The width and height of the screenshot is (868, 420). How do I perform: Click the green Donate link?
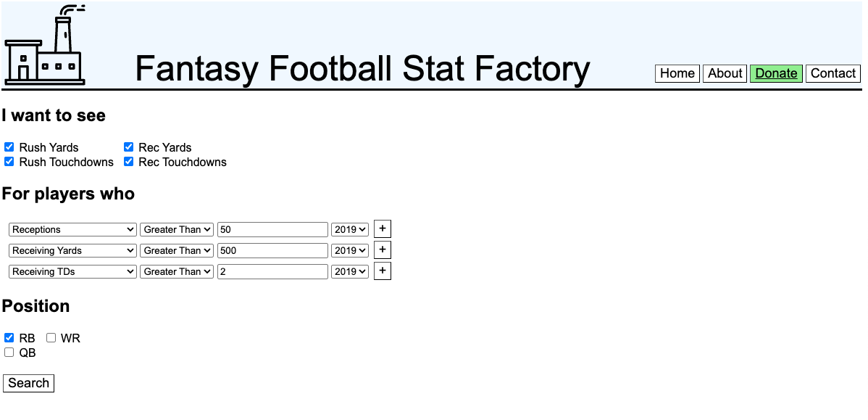[776, 73]
